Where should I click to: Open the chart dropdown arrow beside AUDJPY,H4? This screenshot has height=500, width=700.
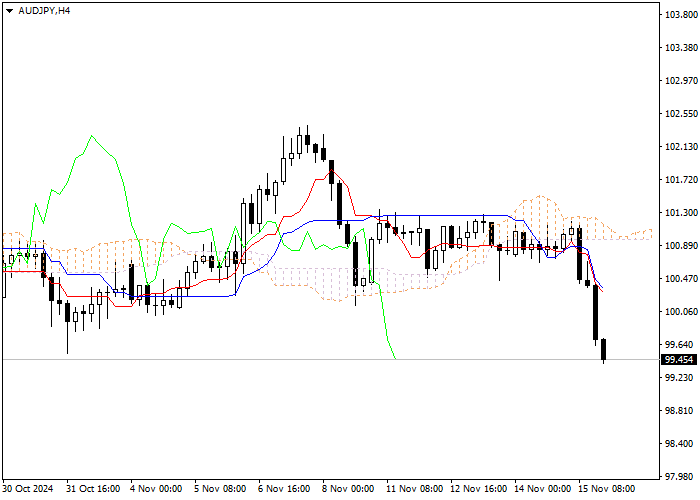click(9, 11)
